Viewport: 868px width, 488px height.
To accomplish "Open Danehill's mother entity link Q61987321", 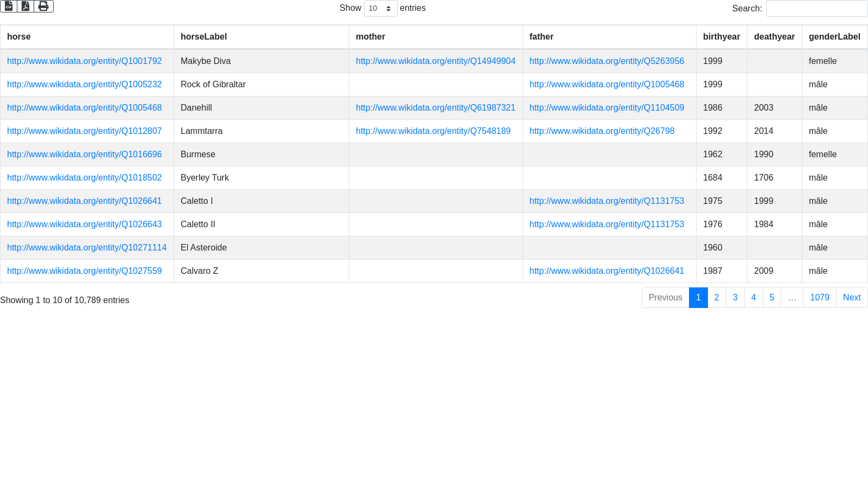I will [x=435, y=108].
